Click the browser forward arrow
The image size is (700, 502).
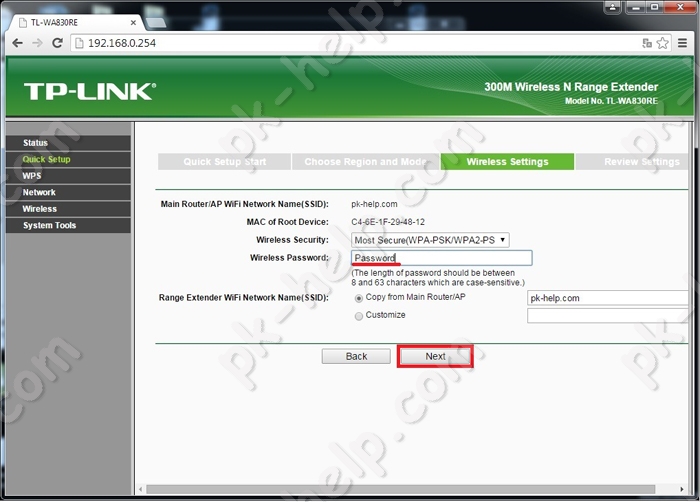coord(38,43)
